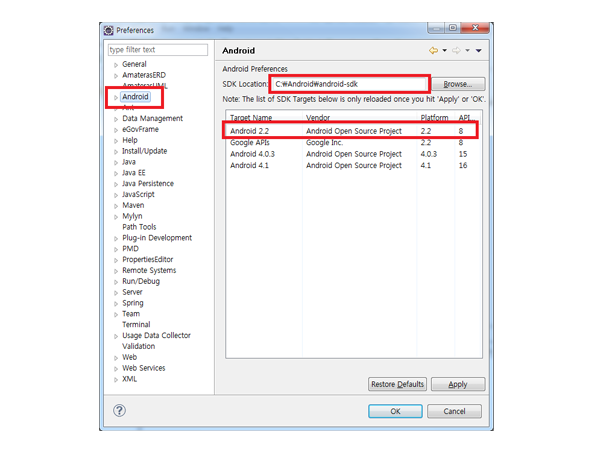The width and height of the screenshot is (600, 450).
Task: Click the forward navigation arrow icon
Action: click(x=456, y=50)
